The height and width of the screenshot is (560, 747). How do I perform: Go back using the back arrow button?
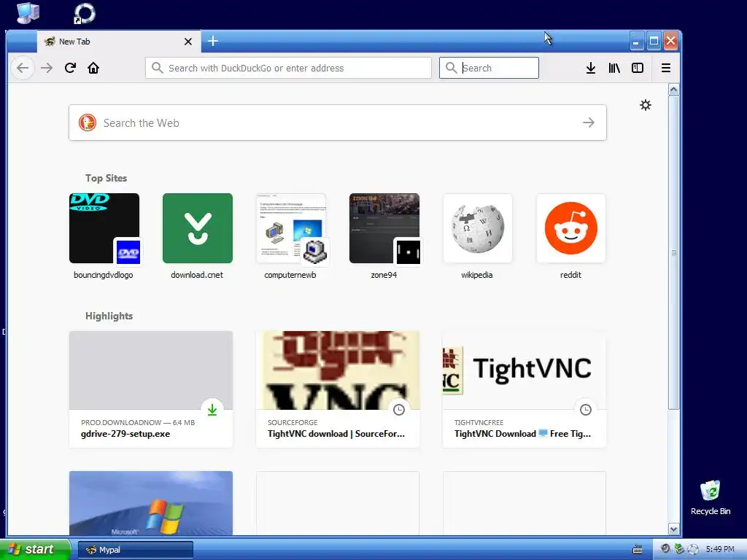point(23,68)
